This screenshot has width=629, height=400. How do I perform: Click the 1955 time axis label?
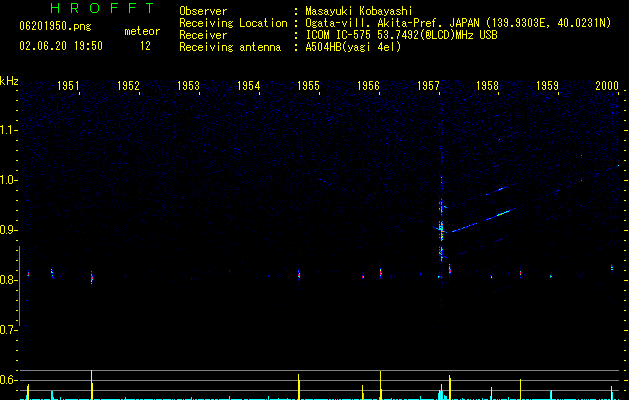tap(308, 85)
